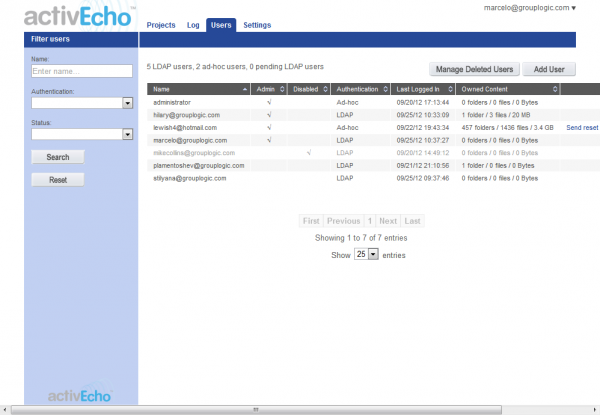Click page 1 in pagination
The height and width of the screenshot is (415, 600).
[370, 221]
